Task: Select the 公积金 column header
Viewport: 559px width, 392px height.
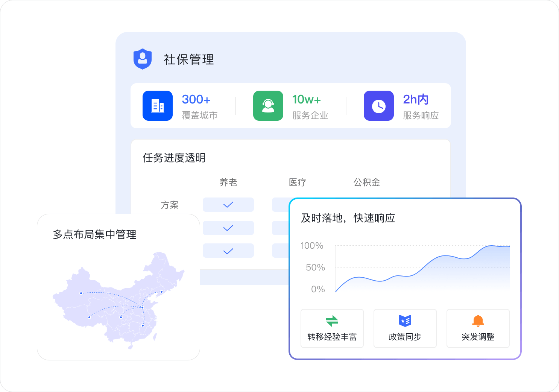Action: (x=367, y=182)
